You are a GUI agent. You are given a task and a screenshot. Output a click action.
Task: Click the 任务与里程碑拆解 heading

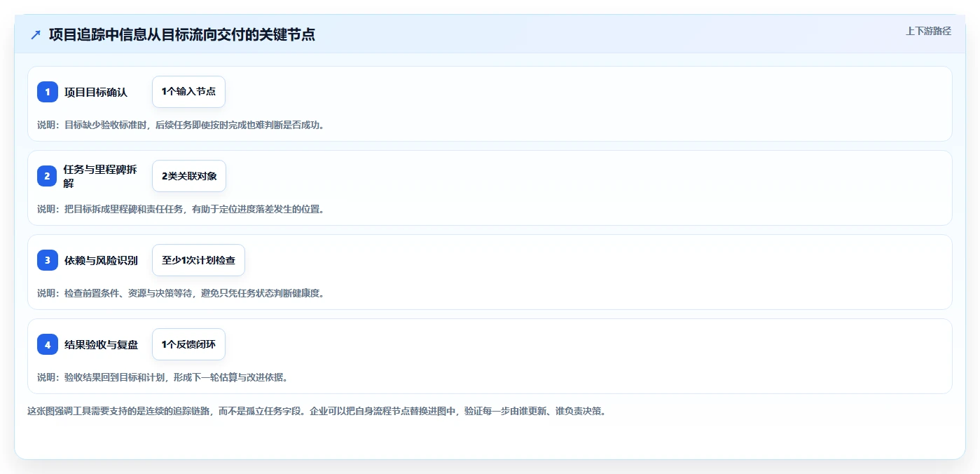pos(101,176)
